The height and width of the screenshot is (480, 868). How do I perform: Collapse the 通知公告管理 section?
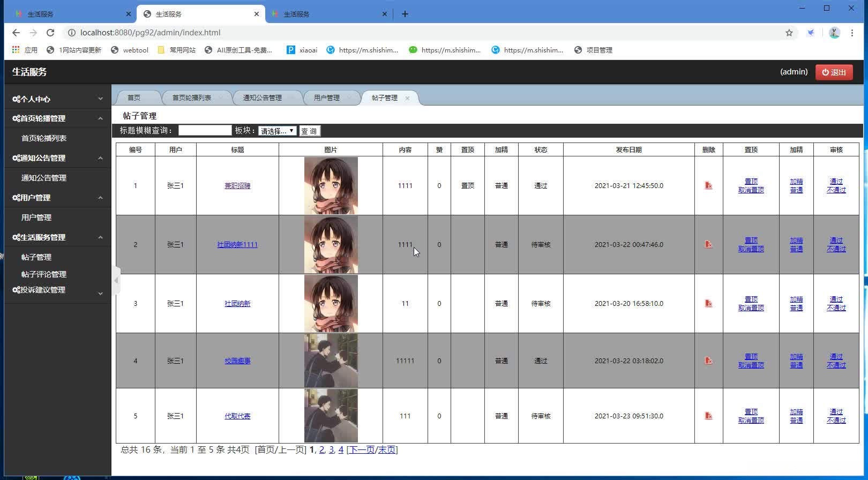(58, 158)
